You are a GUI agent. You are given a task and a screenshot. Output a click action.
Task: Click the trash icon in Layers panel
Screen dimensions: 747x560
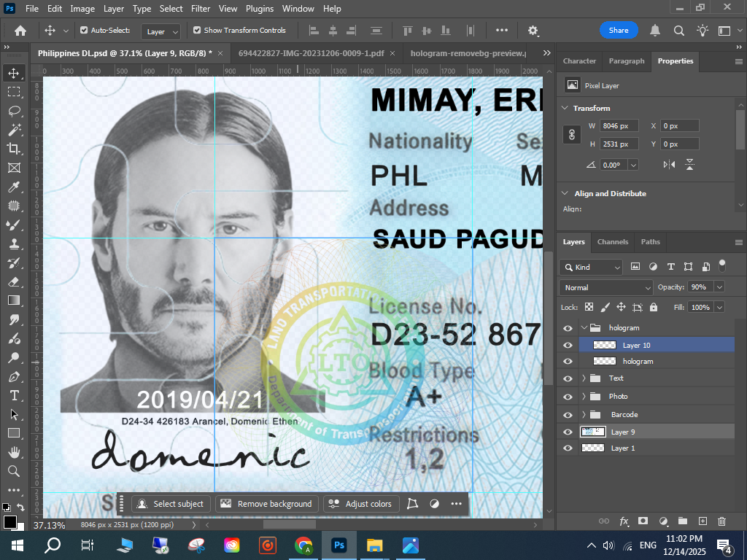coord(721,521)
